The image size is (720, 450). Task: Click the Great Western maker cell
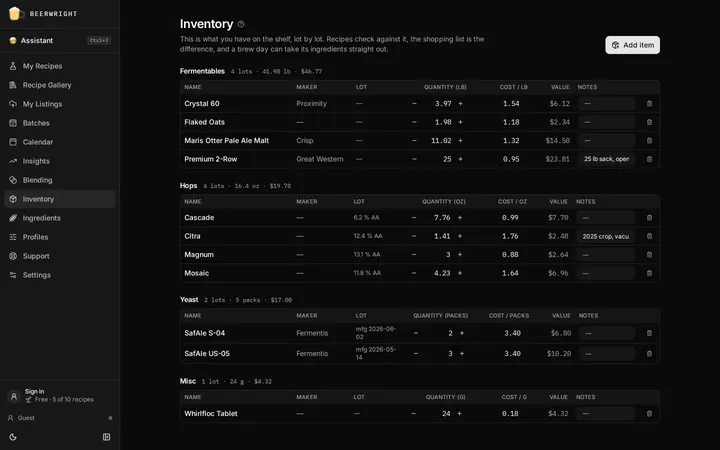pyautogui.click(x=320, y=159)
